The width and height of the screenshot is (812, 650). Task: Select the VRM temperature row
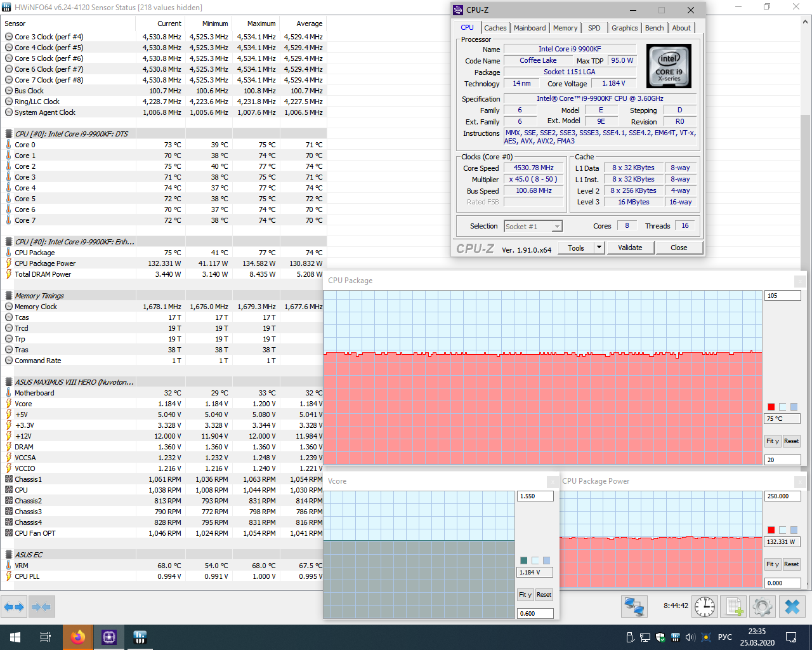(x=164, y=566)
